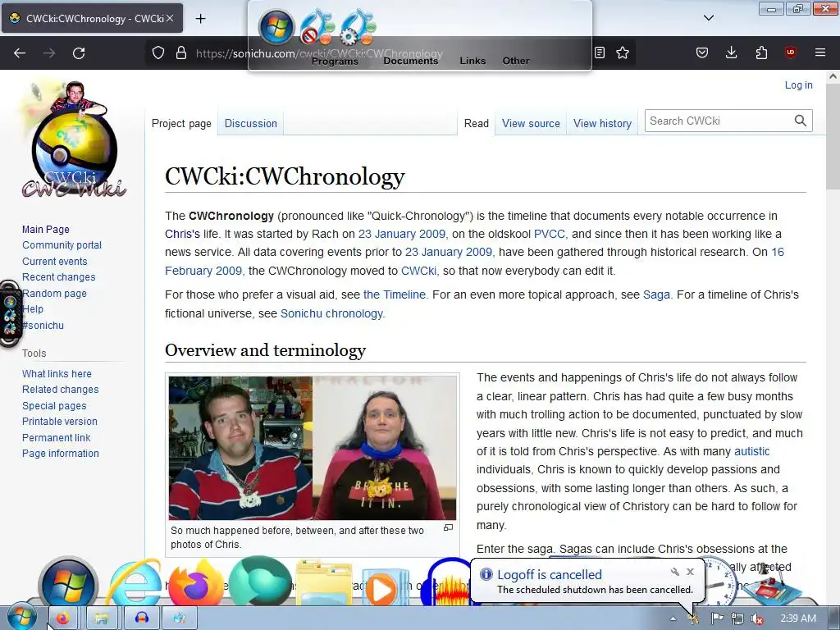Save page to Pocket
This screenshot has height=630, width=840.
tap(702, 52)
